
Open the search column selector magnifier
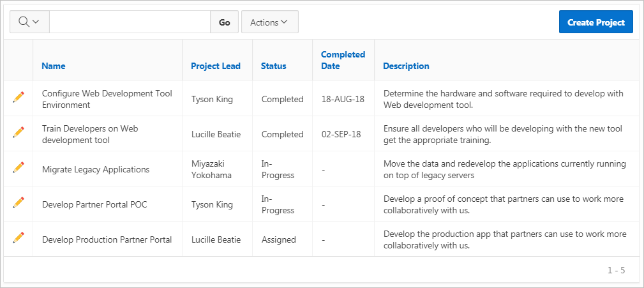pos(29,22)
